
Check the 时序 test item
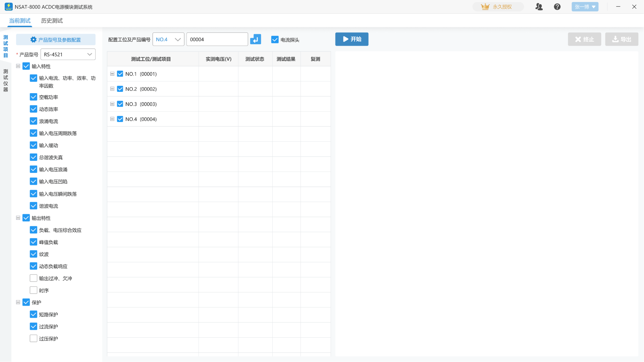point(34,290)
